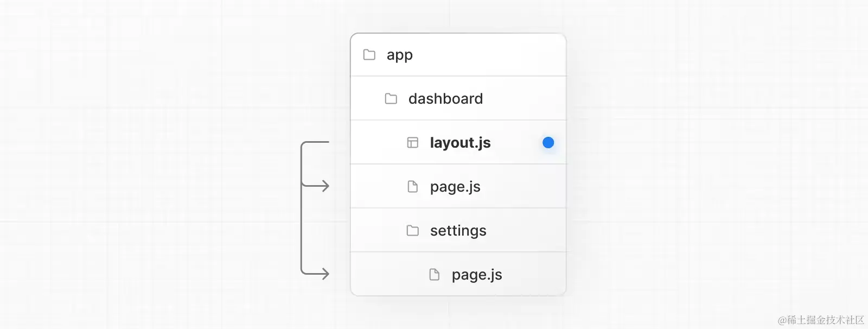Viewport: 868px width, 329px height.
Task: Click the watermark text at bottom right
Action: [821, 320]
